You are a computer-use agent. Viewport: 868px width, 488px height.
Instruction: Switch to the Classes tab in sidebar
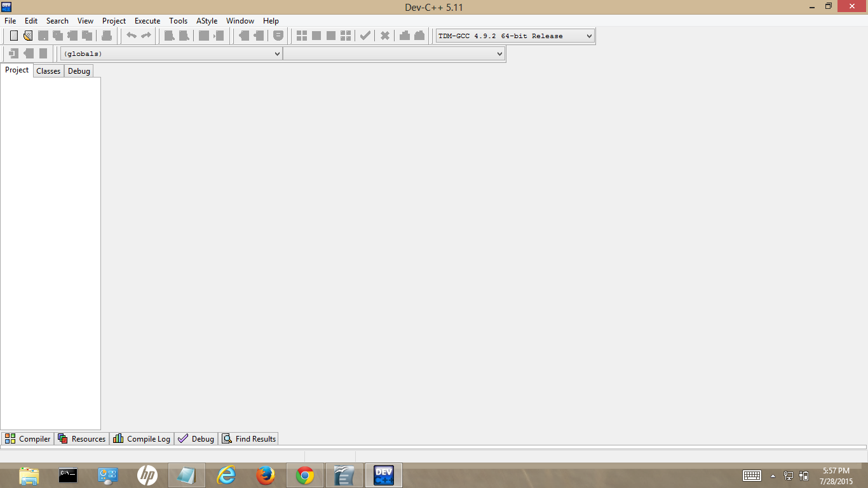tap(48, 71)
